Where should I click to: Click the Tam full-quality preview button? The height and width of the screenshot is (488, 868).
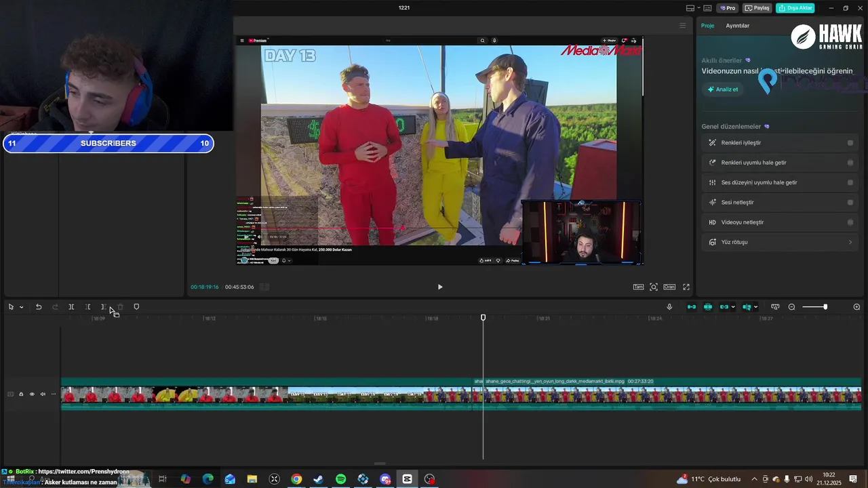tap(638, 287)
